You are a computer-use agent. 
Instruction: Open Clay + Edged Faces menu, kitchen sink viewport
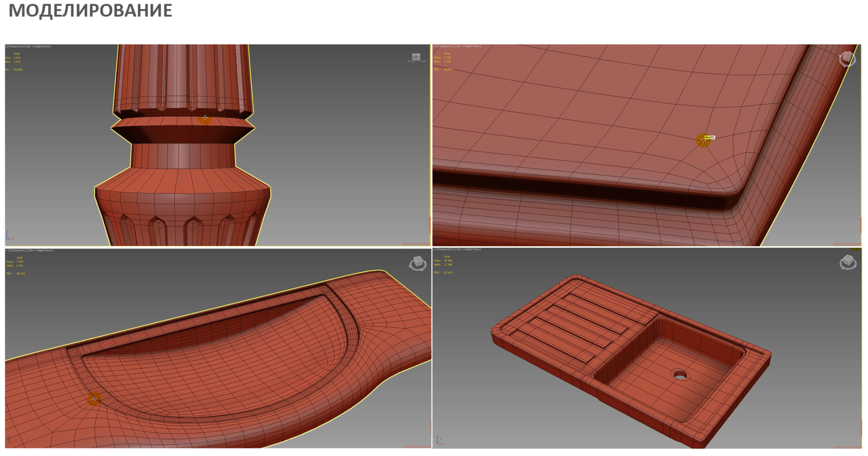(x=468, y=249)
